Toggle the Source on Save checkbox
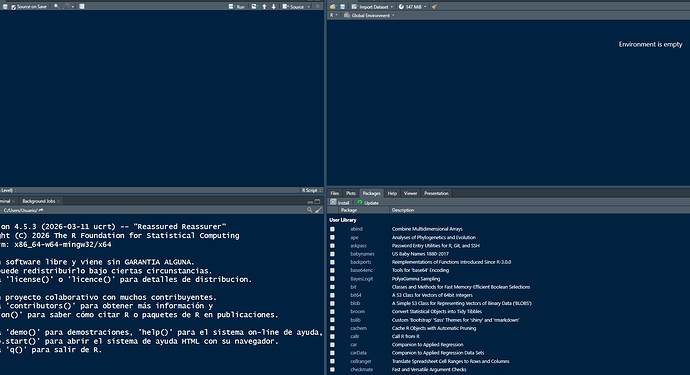 (x=14, y=7)
